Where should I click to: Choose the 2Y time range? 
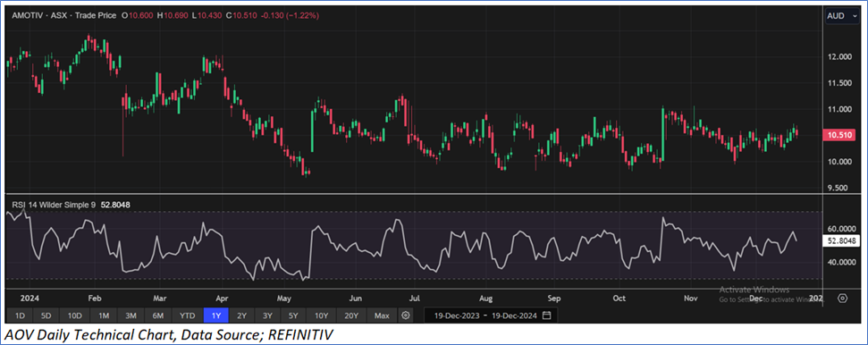point(242,316)
